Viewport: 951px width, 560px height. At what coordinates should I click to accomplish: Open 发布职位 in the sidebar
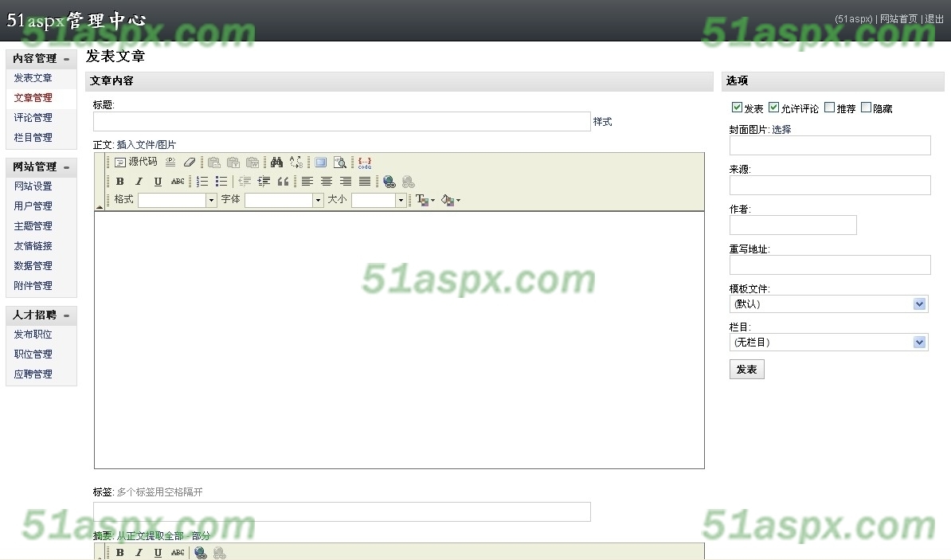click(33, 335)
